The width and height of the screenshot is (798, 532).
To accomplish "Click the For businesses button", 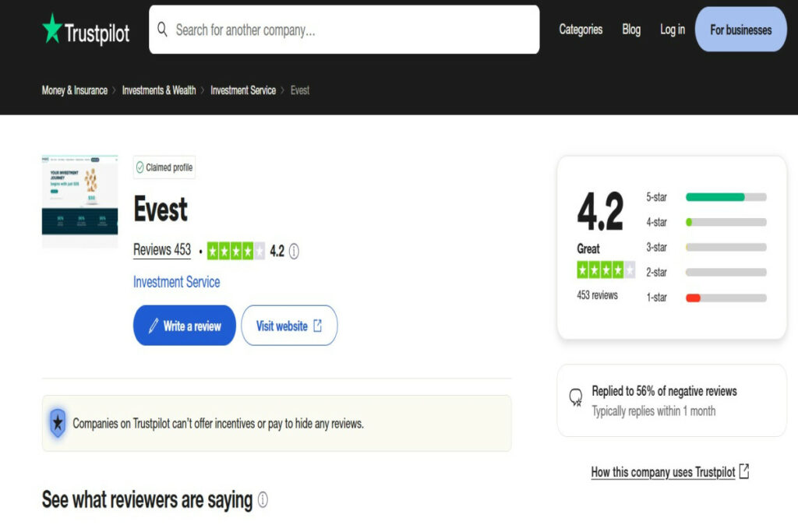I will click(741, 30).
